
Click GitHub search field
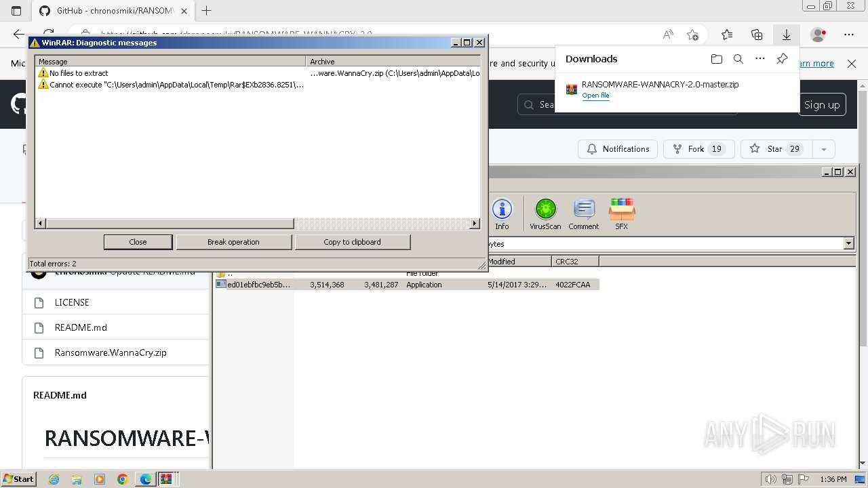538,104
